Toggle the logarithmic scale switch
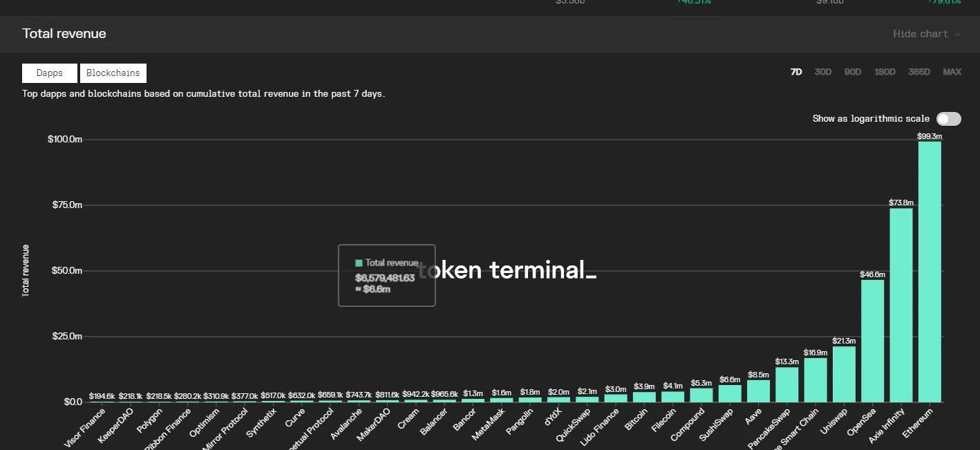980x450 pixels. (948, 119)
